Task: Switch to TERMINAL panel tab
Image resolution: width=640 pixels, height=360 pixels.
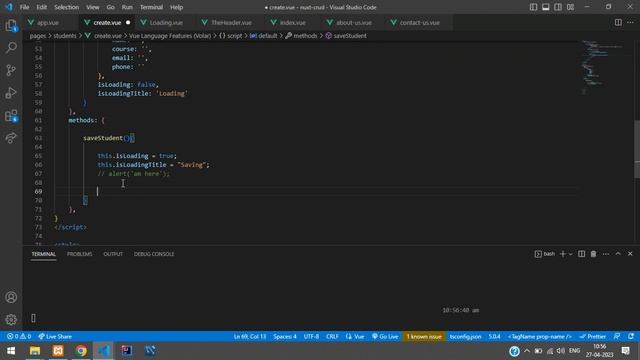Action: pyautogui.click(x=44, y=254)
